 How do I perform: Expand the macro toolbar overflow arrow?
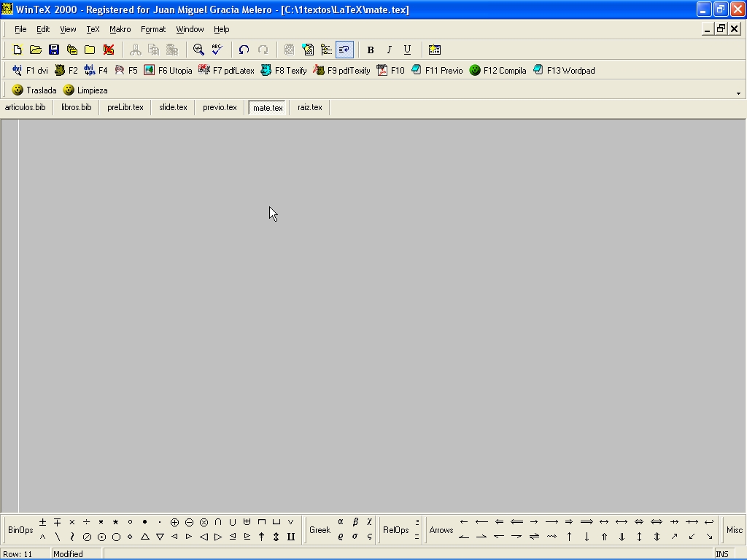pos(738,93)
